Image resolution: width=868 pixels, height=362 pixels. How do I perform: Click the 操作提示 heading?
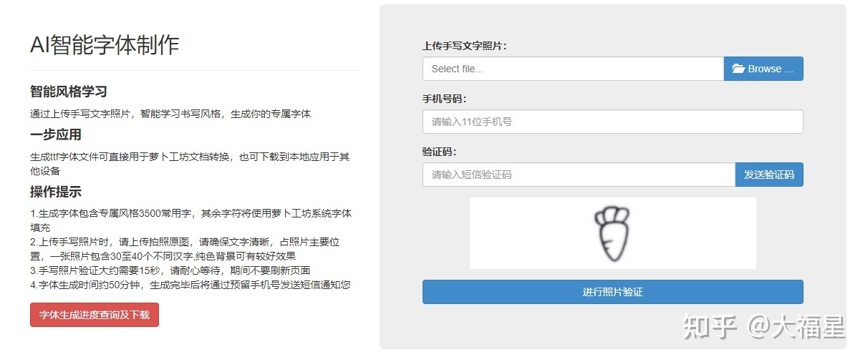tap(56, 192)
